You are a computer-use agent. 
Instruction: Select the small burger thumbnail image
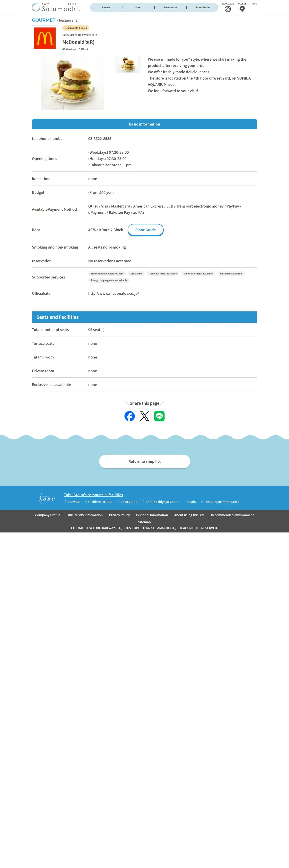click(128, 65)
